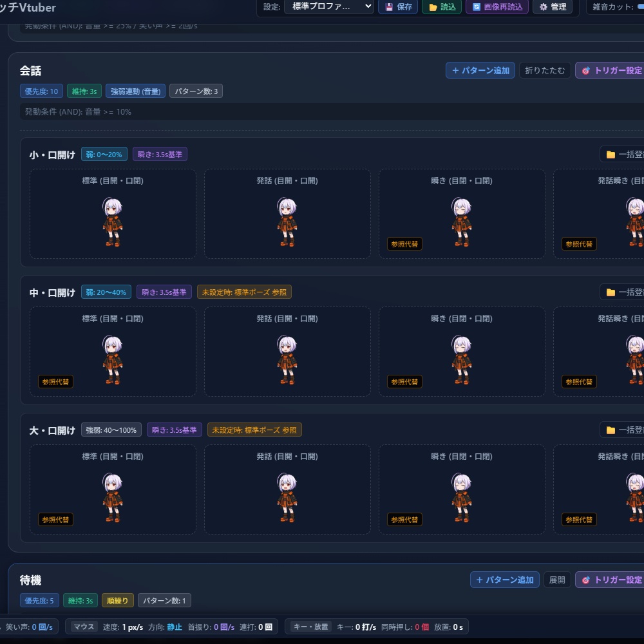Click the folder 一括登録 button for 中・口開け

(x=622, y=292)
